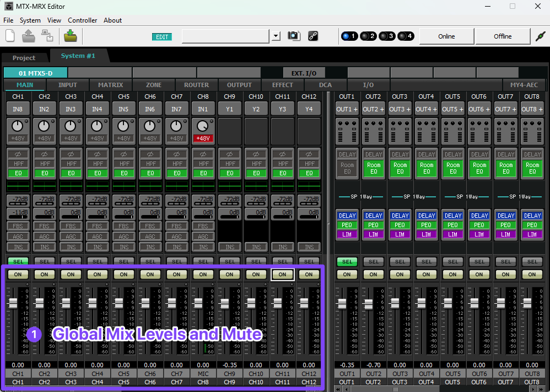Open CH12 0dB compressor settings
The image size is (550, 392).
tap(309, 214)
